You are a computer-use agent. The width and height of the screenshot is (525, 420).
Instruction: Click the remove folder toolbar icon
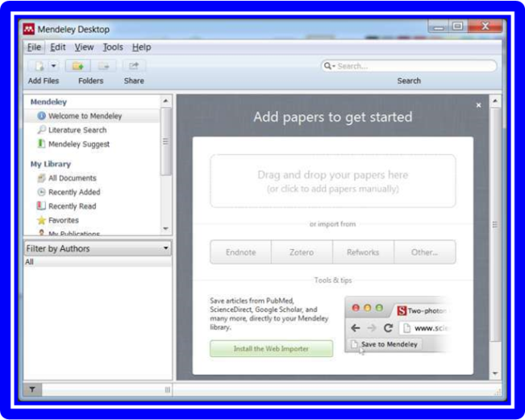[103, 66]
